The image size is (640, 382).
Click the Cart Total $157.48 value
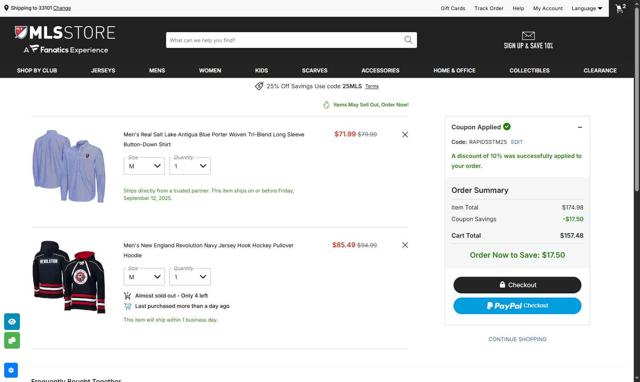pyautogui.click(x=571, y=235)
